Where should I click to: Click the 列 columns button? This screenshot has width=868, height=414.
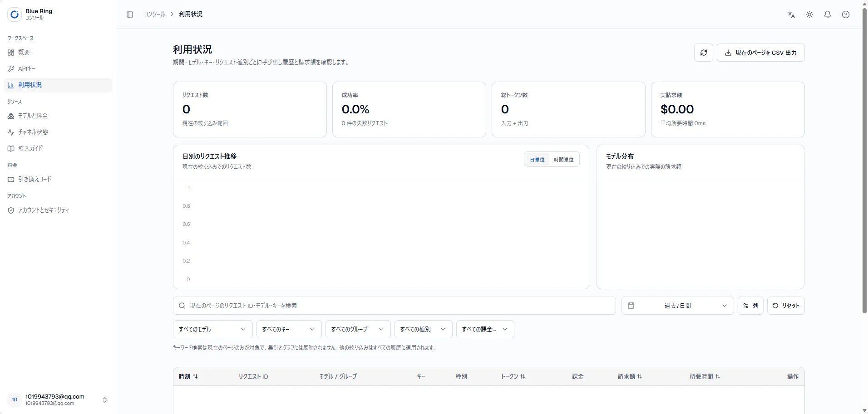click(x=750, y=306)
